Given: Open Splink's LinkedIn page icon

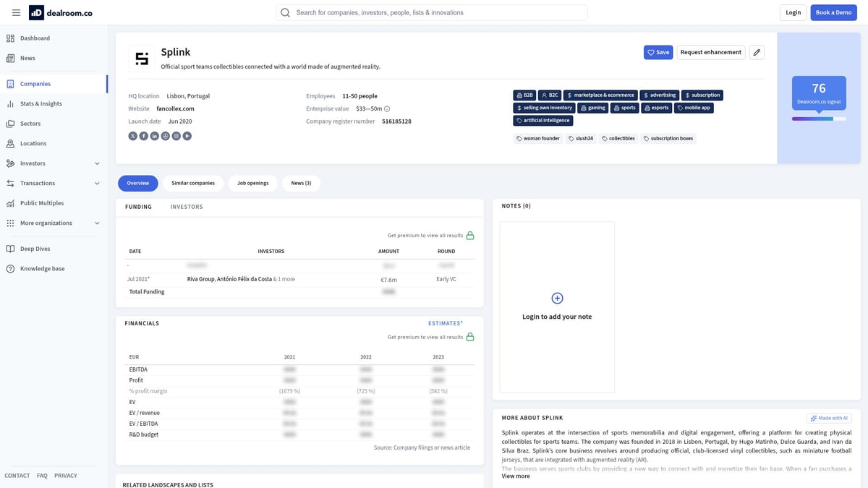Looking at the screenshot, I should point(154,136).
